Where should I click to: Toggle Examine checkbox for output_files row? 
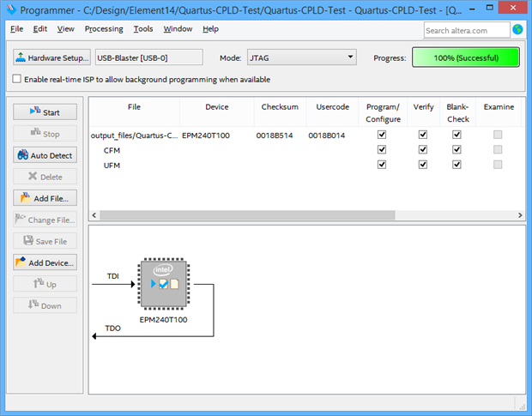498,135
